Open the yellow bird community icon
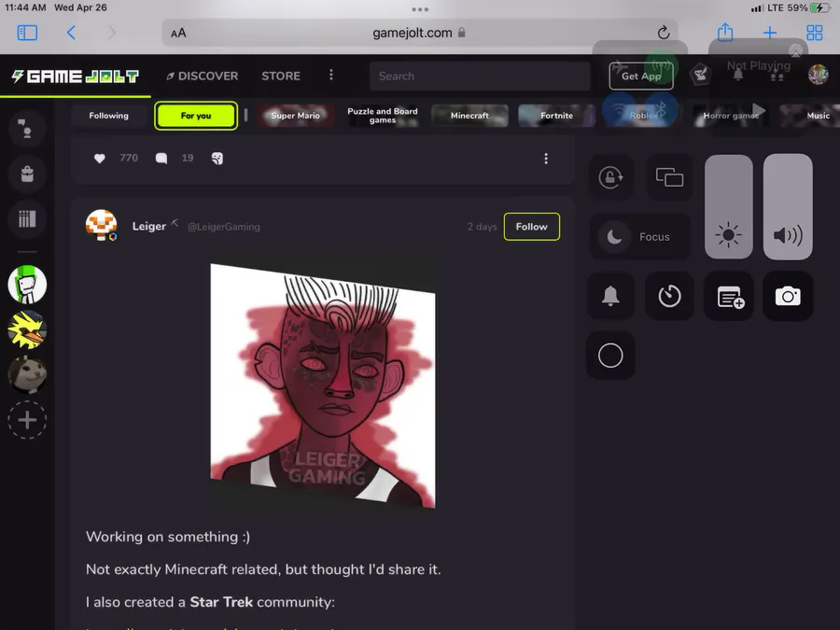840x630 pixels. click(x=27, y=329)
